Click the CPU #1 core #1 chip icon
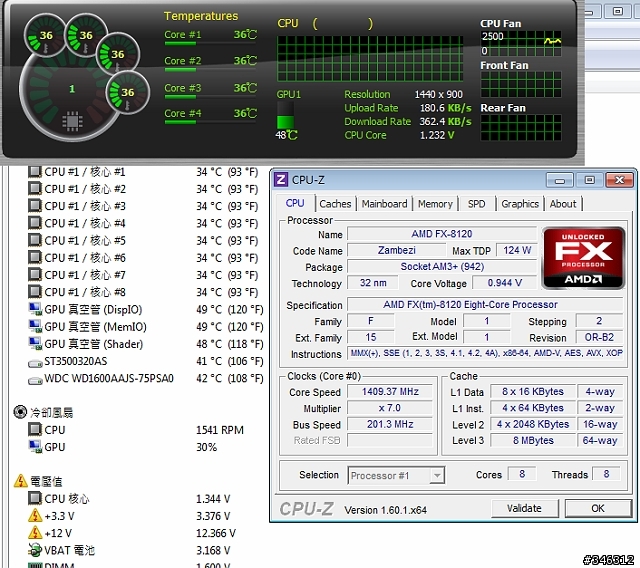This screenshot has width=640, height=568. 35,171
